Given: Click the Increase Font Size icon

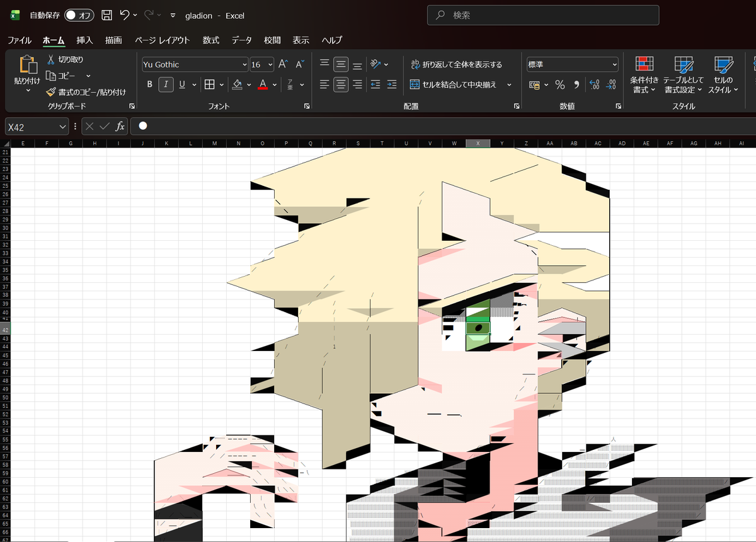Looking at the screenshot, I should tap(283, 64).
